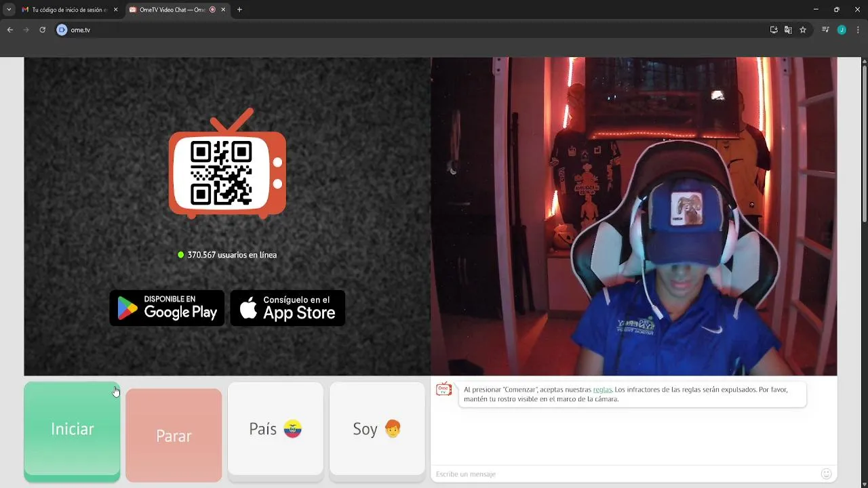Click the local webcam preview
Image resolution: width=868 pixels, height=488 pixels.
click(634, 216)
